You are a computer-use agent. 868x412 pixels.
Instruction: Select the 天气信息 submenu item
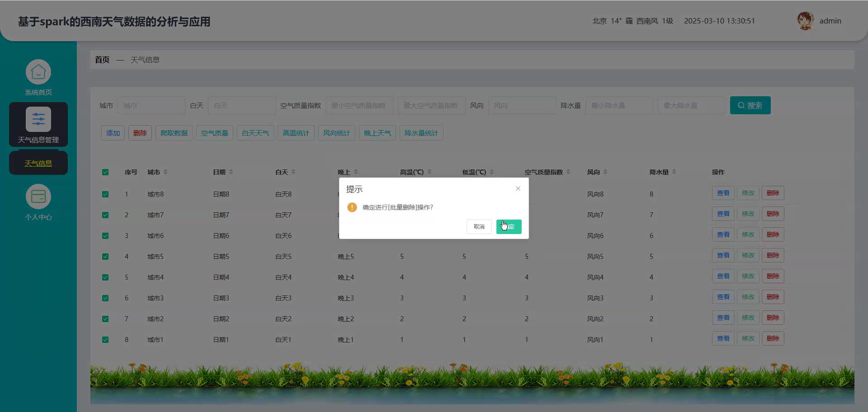[38, 163]
